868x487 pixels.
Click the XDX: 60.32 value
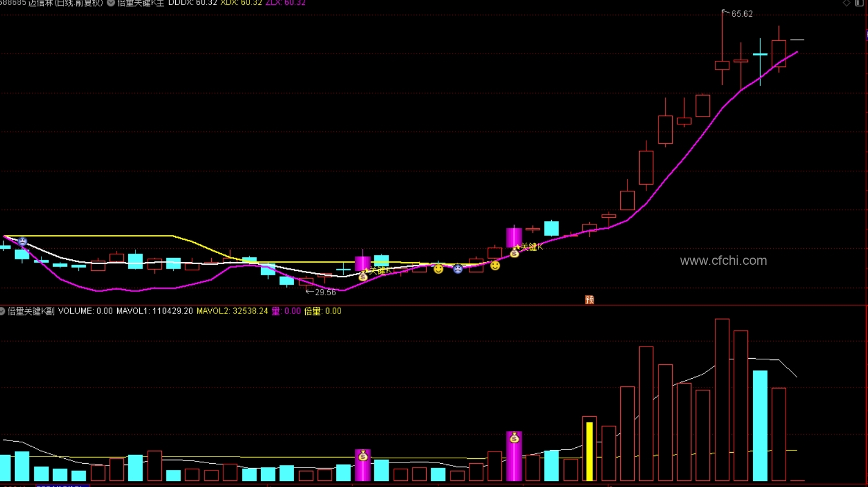click(241, 3)
